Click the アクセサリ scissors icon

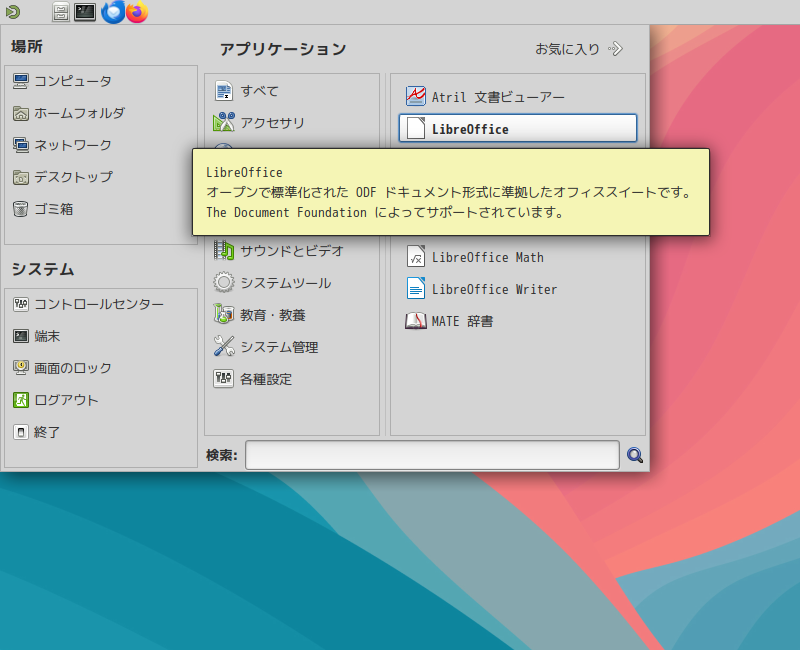(x=223, y=123)
